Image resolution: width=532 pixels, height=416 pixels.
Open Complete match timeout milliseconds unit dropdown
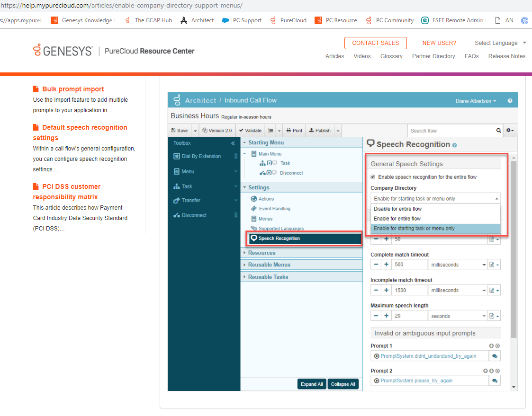(x=458, y=265)
